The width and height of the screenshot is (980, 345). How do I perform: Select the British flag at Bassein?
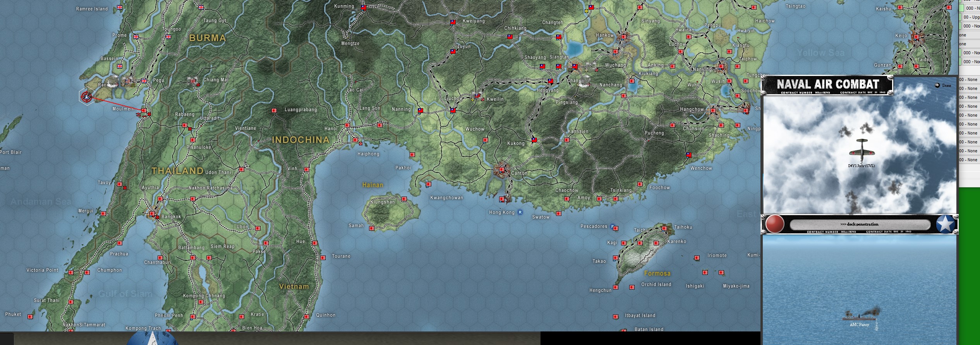(120, 66)
